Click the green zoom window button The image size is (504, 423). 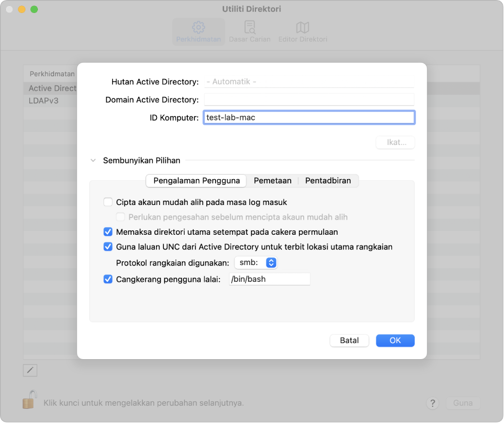34,9
